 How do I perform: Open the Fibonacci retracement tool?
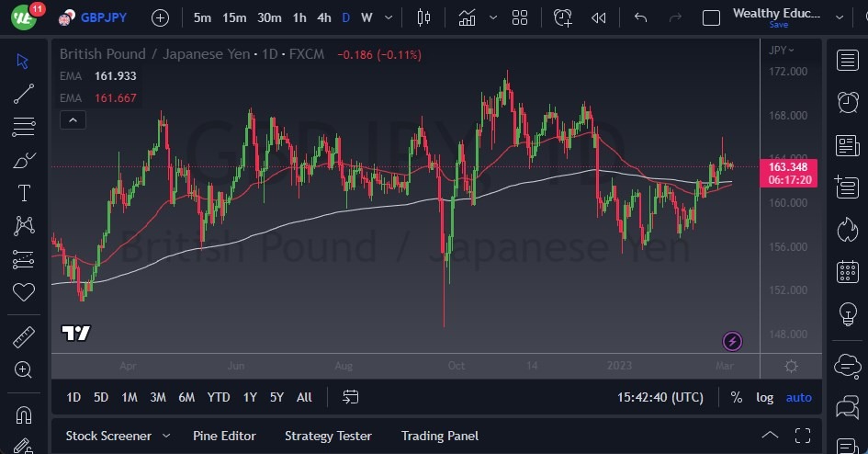[x=24, y=126]
